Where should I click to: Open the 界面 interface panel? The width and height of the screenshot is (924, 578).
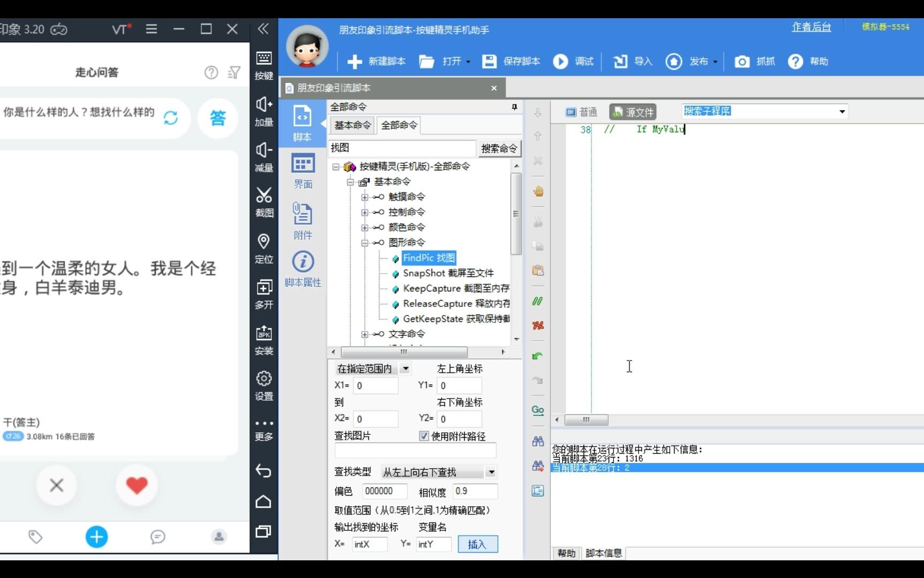[x=303, y=171]
